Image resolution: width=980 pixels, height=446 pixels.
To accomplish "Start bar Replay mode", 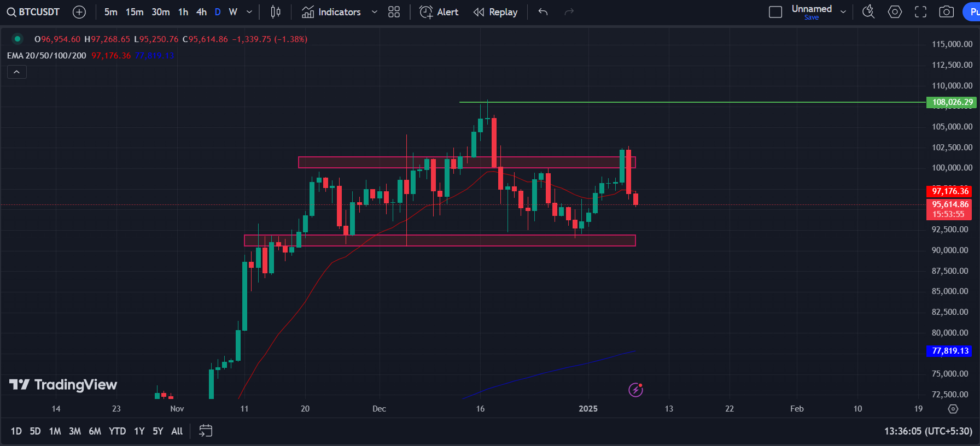I will pos(495,12).
